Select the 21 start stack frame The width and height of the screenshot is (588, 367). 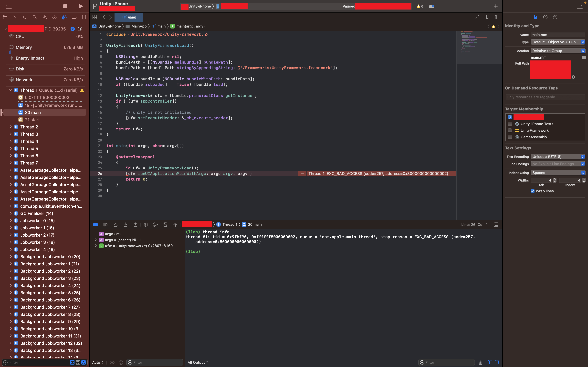tap(32, 120)
